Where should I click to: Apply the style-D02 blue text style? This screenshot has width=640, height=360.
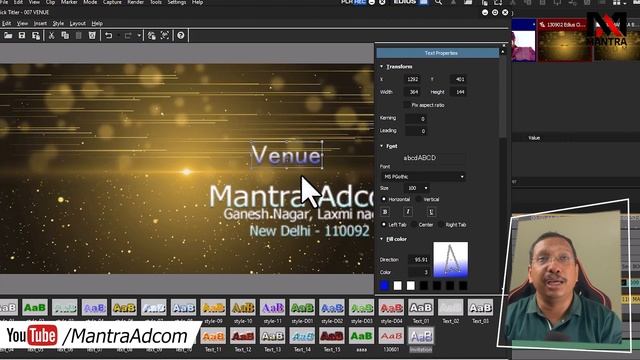coord(332,308)
